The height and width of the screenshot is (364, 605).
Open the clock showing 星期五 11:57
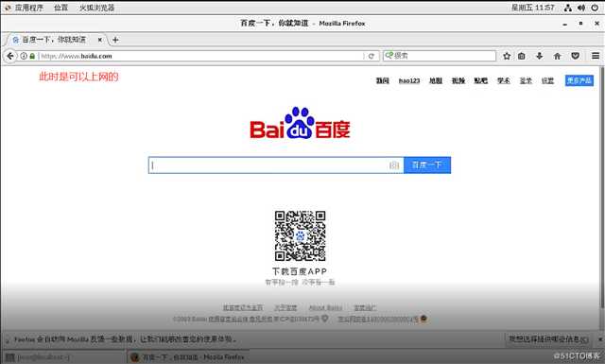[533, 8]
